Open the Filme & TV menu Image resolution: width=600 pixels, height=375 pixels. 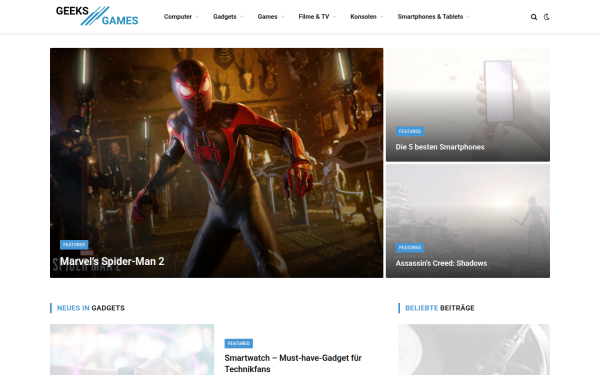coord(314,17)
